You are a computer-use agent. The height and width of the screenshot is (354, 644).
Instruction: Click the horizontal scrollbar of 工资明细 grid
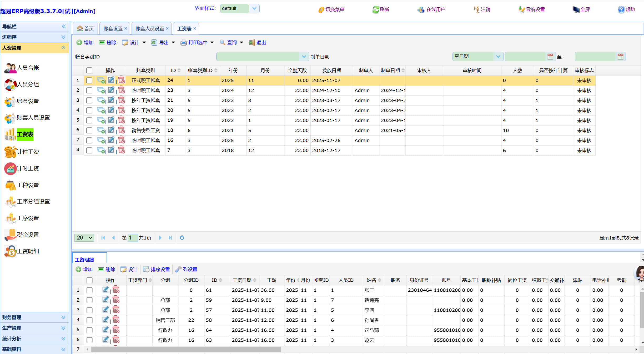(x=185, y=349)
